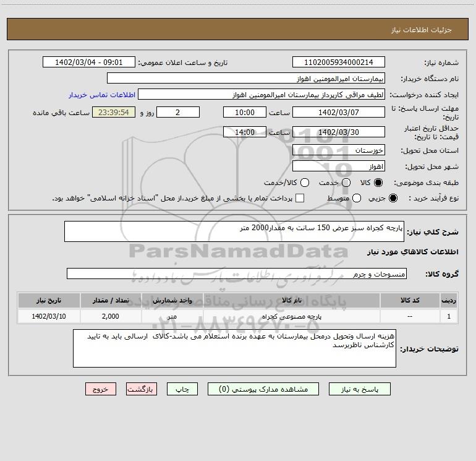The height and width of the screenshot is (461, 476).
Task: Click the بازگشت back button
Action: click(142, 389)
